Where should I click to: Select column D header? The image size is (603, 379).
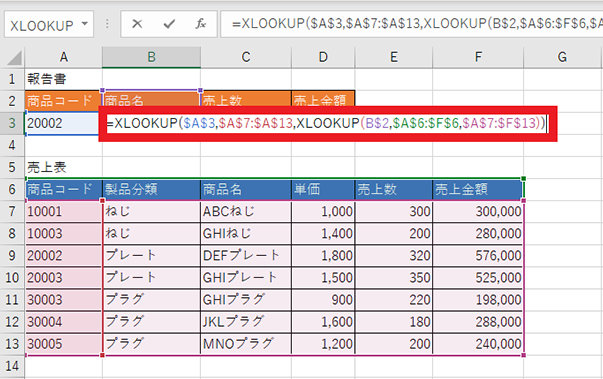point(323,57)
